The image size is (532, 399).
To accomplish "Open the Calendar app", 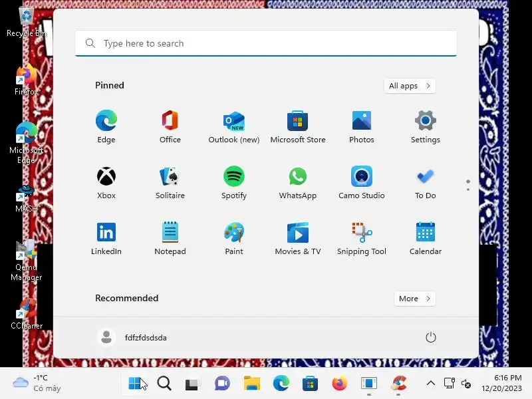I will [426, 238].
